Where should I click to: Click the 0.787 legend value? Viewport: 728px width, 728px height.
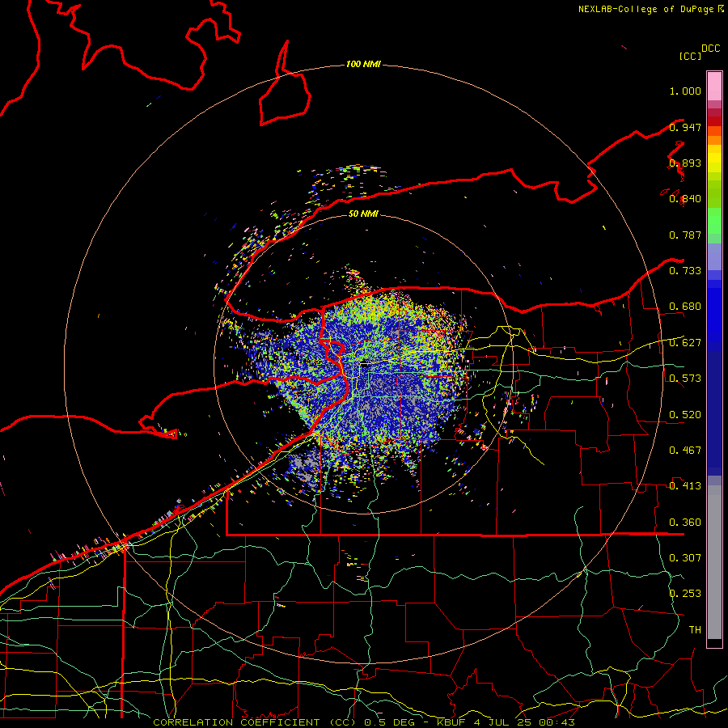point(685,235)
